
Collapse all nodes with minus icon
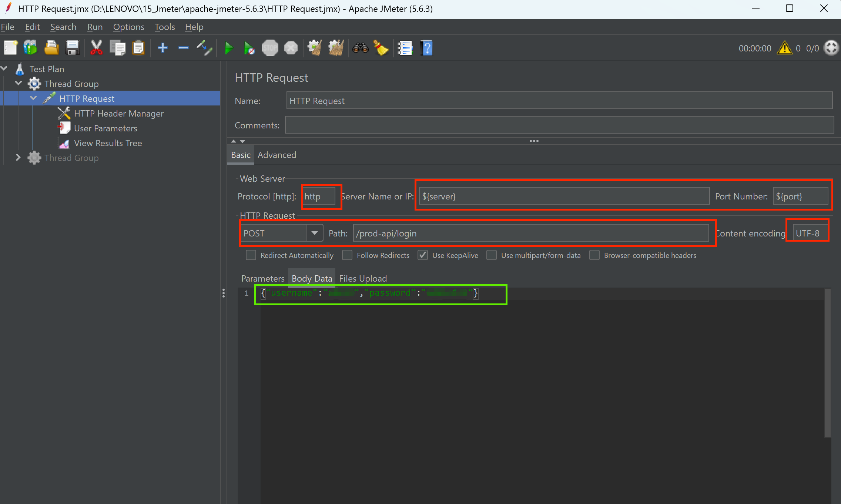coord(184,48)
